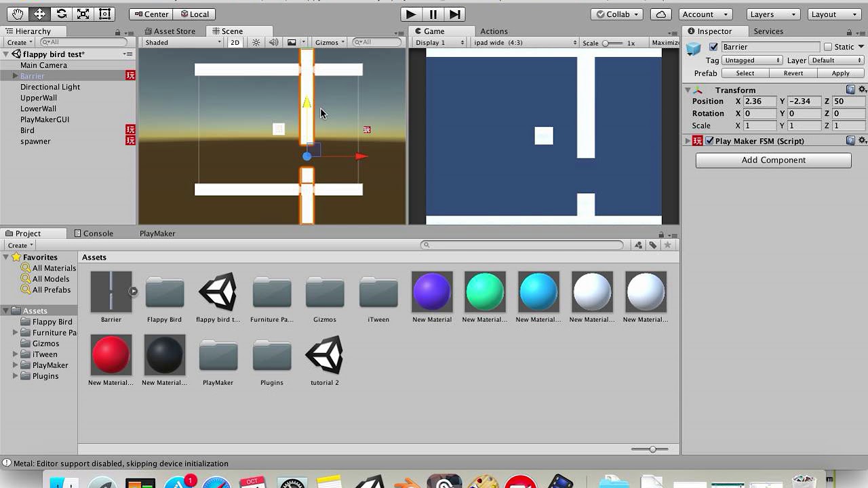Open the cloud services icon
The image size is (868, 488).
(x=660, y=14)
